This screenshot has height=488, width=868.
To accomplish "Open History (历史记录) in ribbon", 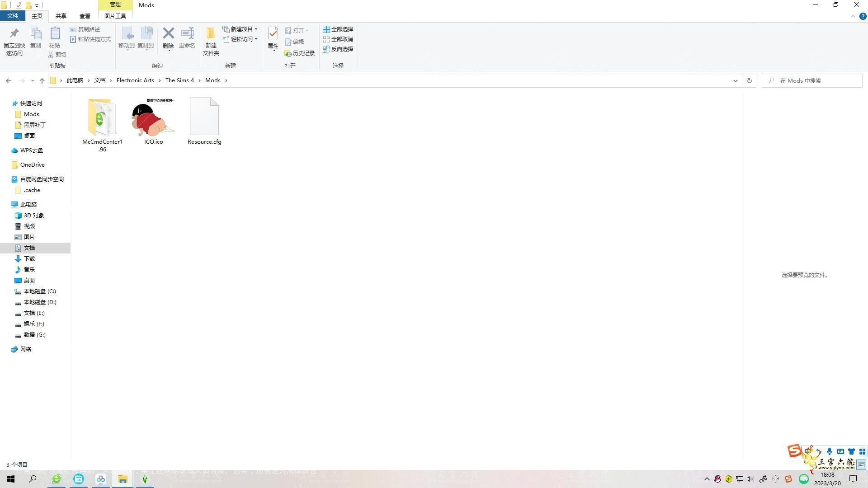I will (x=299, y=53).
